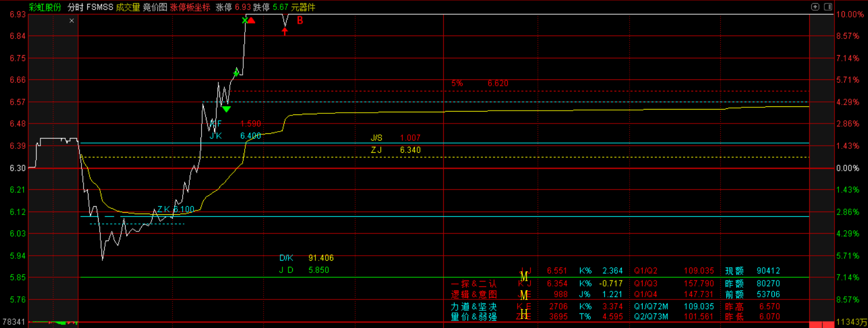Image resolution: width=868 pixels, height=328 pixels.
Task: Click the FSMSS indicator name
Action: point(100,7)
